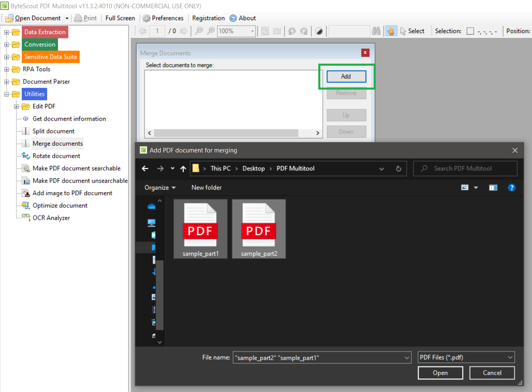
Task: Expand the Edit PDF subfolder
Action: (17, 107)
